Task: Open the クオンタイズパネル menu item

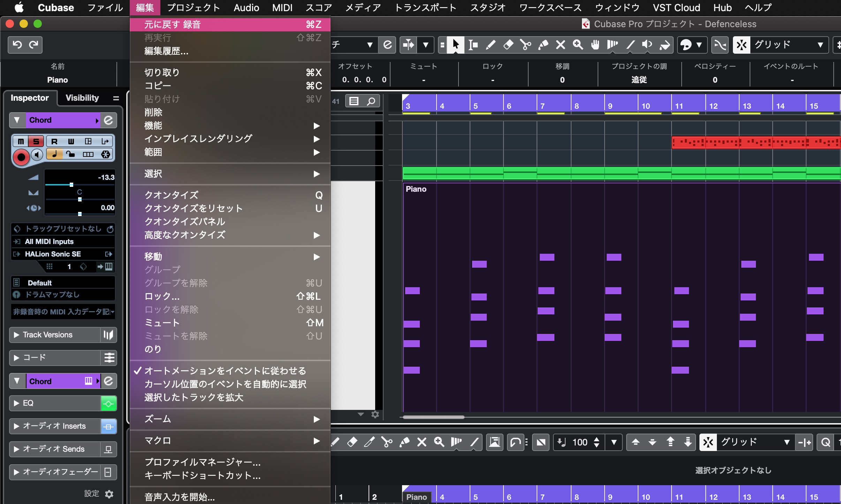Action: point(230,221)
